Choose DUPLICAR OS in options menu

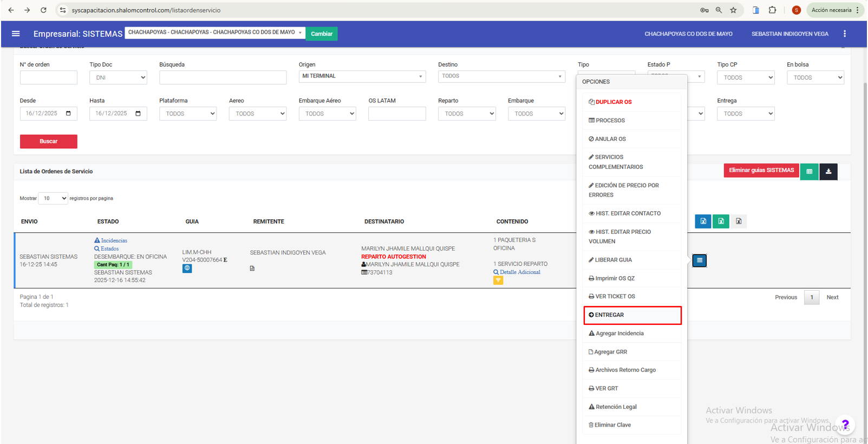click(613, 102)
